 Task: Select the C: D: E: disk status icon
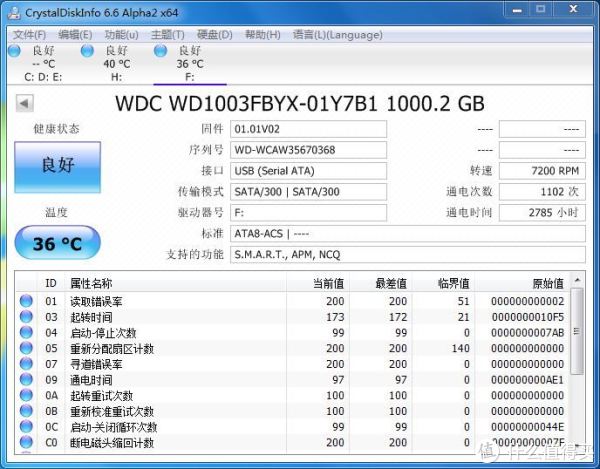pyautogui.click(x=15, y=50)
